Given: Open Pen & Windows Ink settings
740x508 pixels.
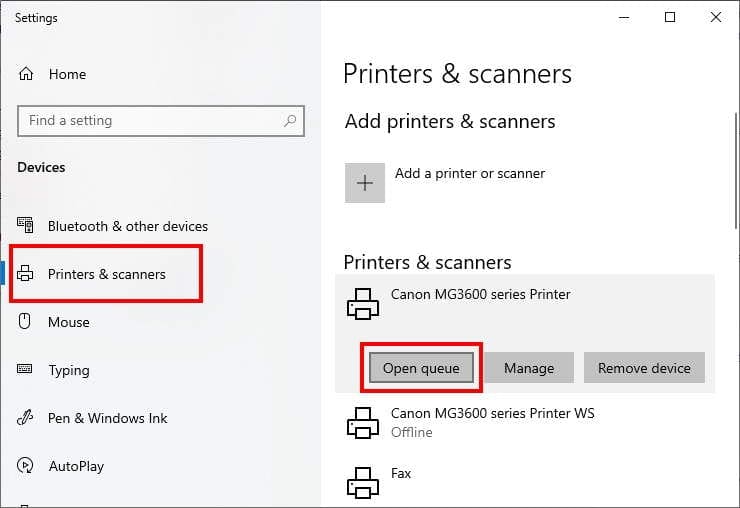Looking at the screenshot, I should (108, 418).
